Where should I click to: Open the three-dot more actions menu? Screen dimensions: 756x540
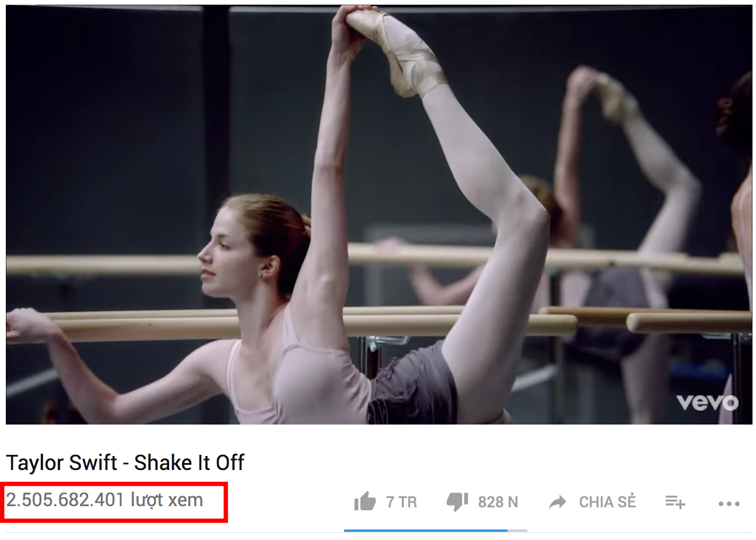729,503
